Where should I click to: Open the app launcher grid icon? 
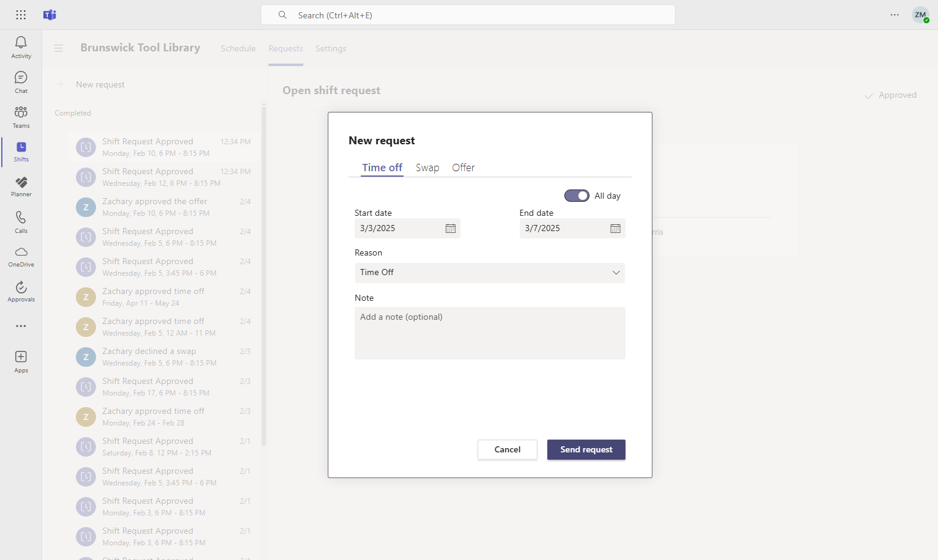coord(21,15)
